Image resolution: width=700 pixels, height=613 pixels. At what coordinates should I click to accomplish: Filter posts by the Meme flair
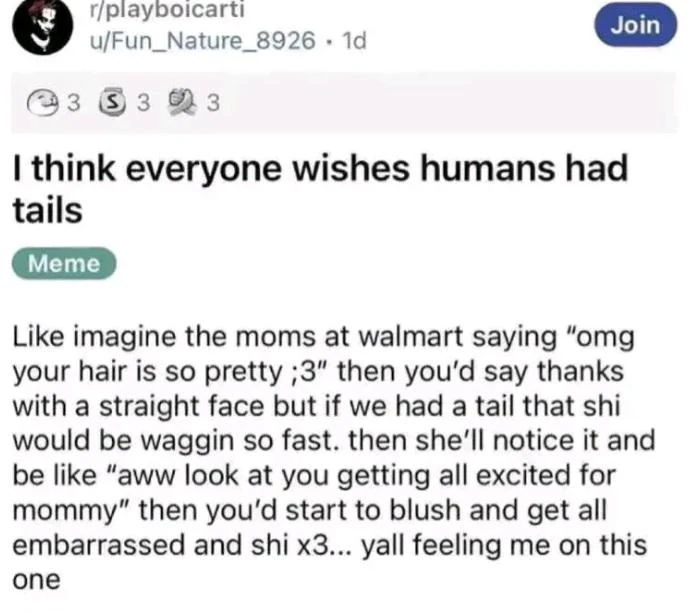click(x=64, y=263)
